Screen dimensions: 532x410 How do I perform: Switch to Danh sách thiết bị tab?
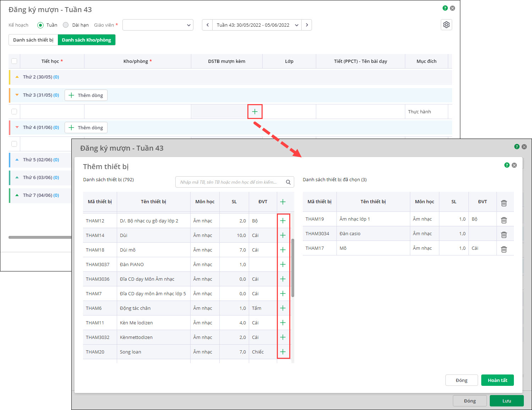coord(33,40)
